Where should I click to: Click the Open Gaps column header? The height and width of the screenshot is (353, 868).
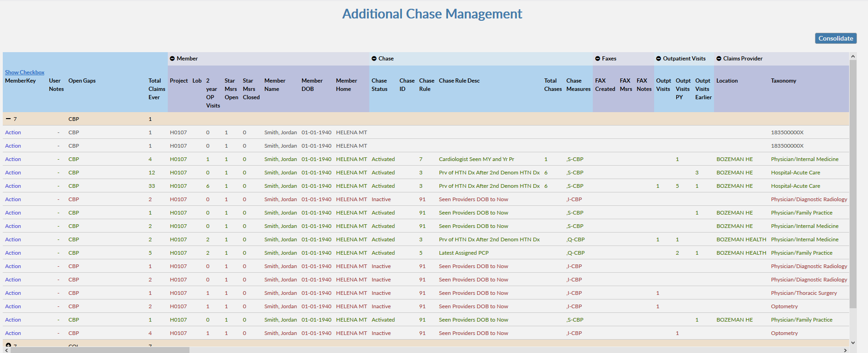pyautogui.click(x=82, y=81)
